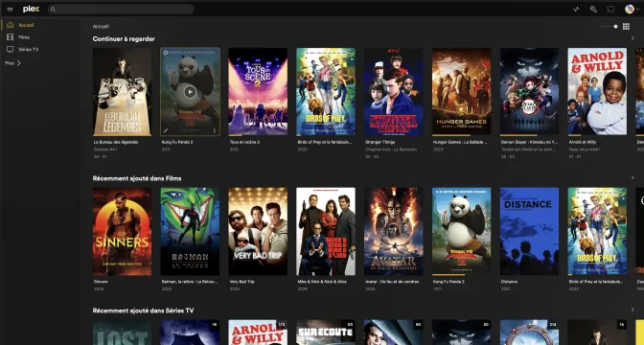Screen dimensions: 644x345
Task: Open the activity pulse icon
Action: click(x=576, y=9)
